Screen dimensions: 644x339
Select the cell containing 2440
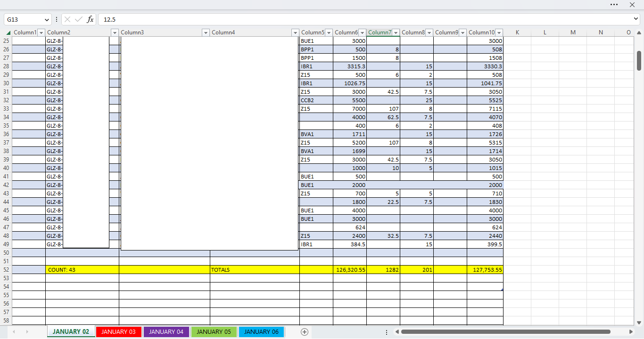tap(485, 236)
